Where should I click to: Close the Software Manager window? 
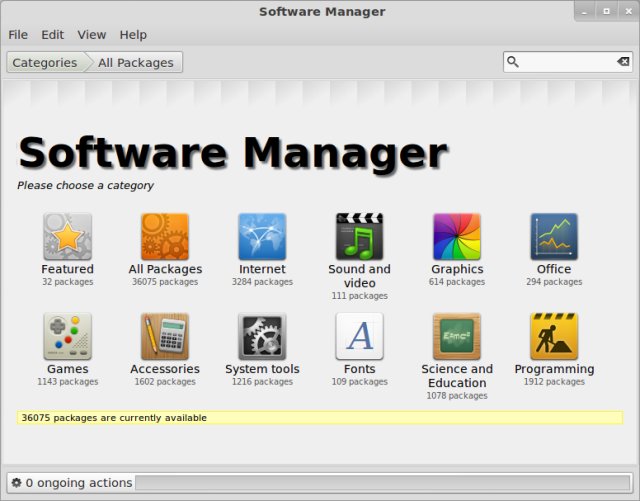coord(629,11)
